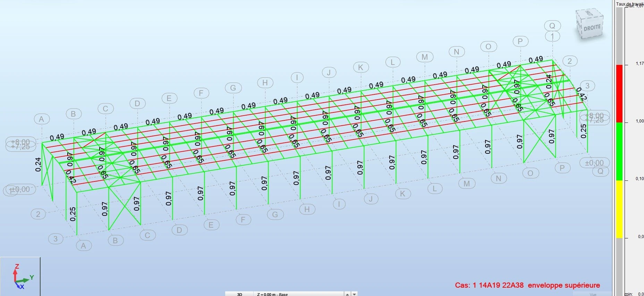Switch to the 3D view tab
The image size is (644, 296).
(x=239, y=294)
